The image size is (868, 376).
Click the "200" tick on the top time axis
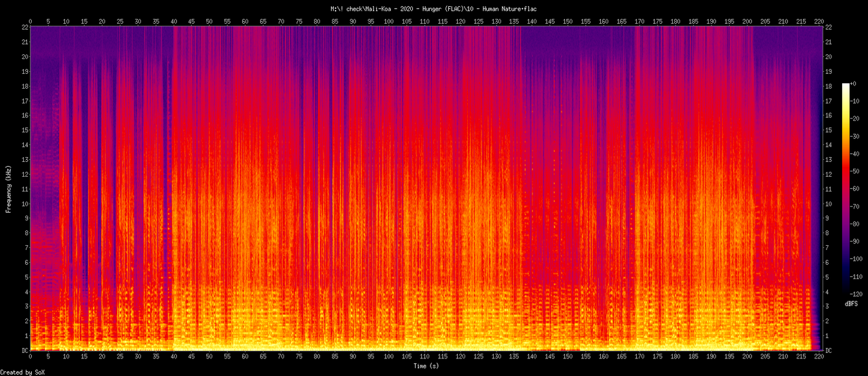pos(746,21)
